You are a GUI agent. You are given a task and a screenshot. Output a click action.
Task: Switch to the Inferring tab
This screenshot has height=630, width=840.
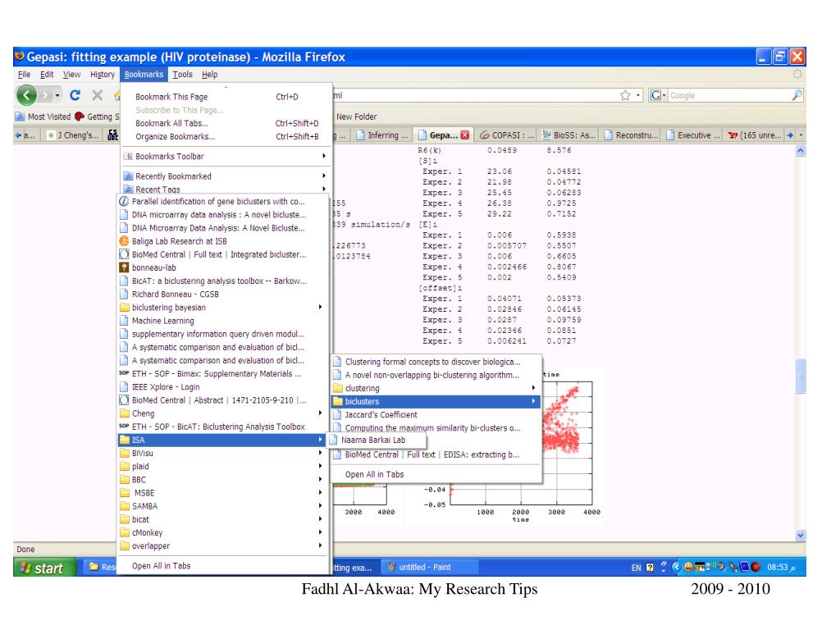pos(382,135)
